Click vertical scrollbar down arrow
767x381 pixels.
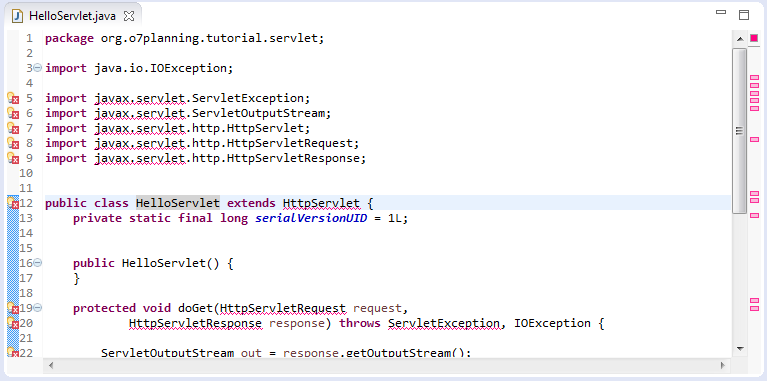740,349
